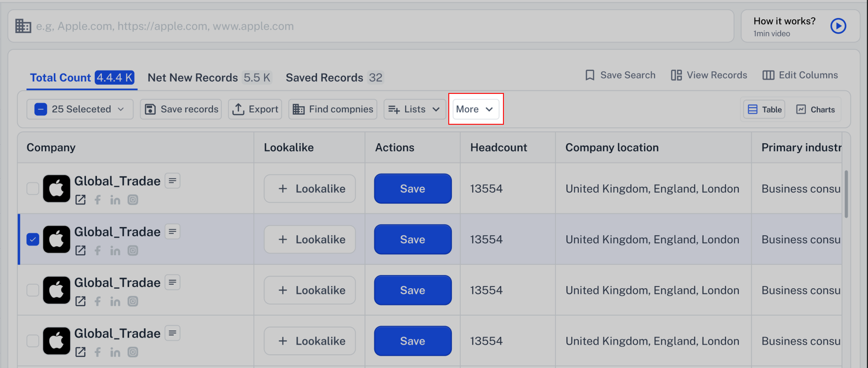This screenshot has width=868, height=368.
Task: Open the Net New Records tab
Action: (x=210, y=78)
